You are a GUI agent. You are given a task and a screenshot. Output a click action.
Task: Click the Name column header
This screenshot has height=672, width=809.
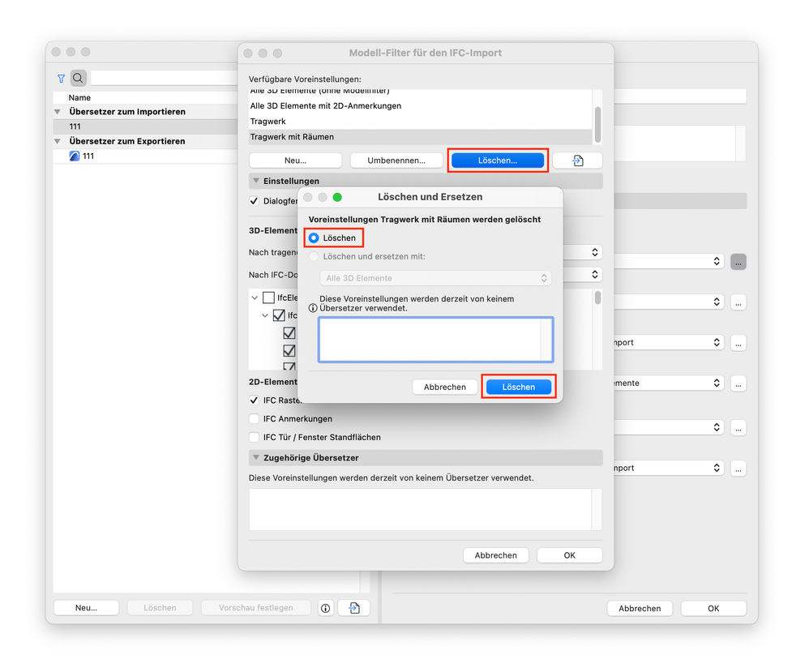145,97
